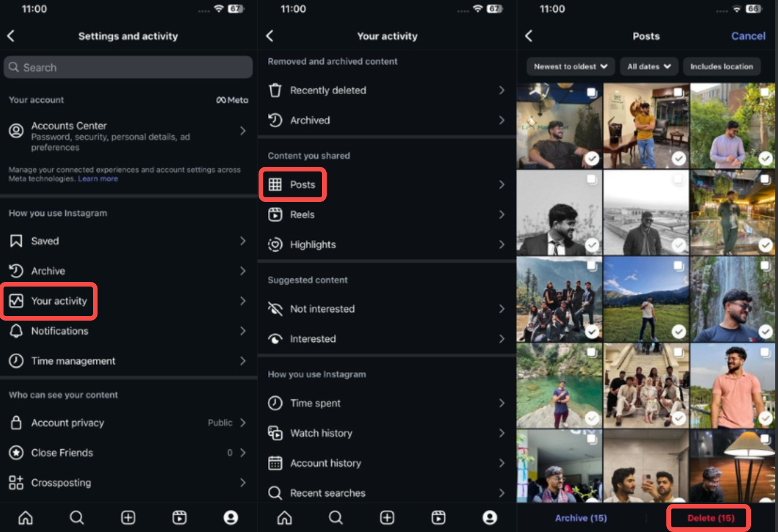Tap the Notifications bell icon
This screenshot has height=532, width=778.
16,331
